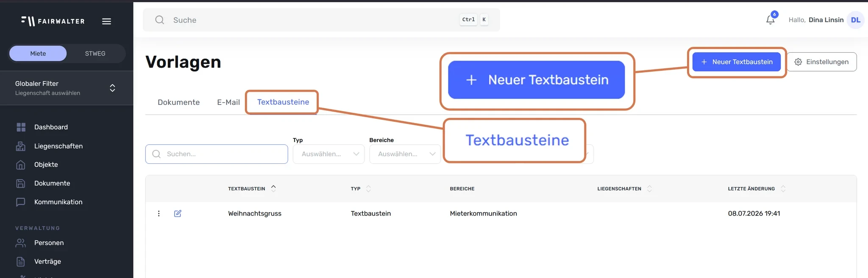
Task: Click the magnifier in the Suchen field
Action: pos(156,154)
